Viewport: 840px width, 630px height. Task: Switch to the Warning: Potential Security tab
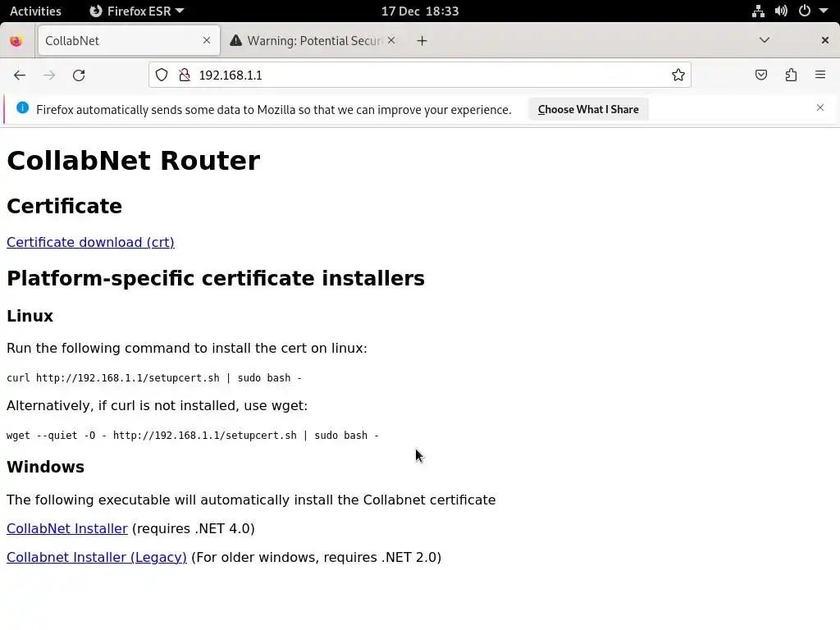[x=313, y=41]
